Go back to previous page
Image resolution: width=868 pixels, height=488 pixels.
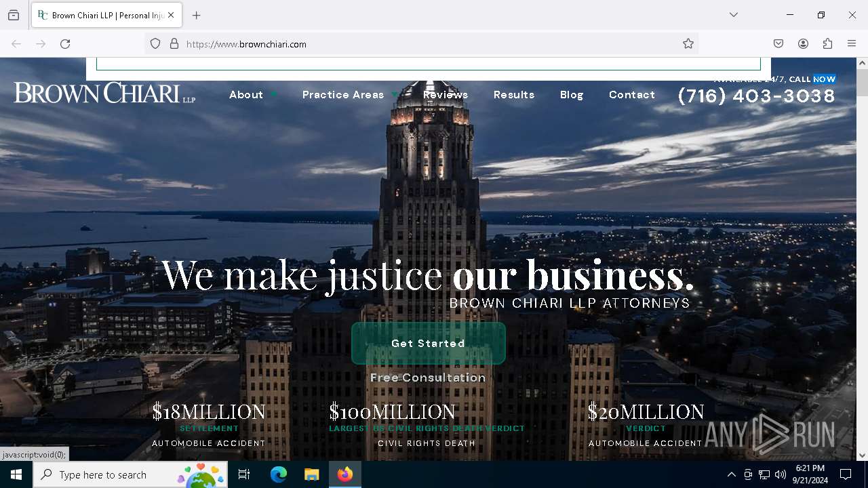point(16,44)
